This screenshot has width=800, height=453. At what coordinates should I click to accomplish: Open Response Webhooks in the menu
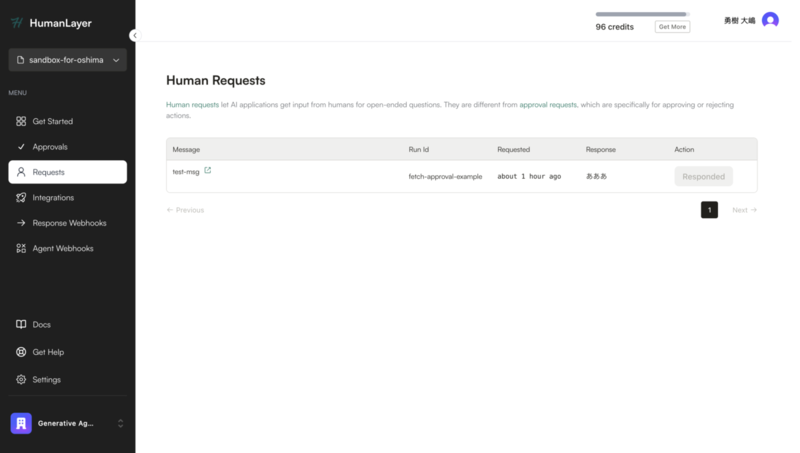click(x=67, y=223)
